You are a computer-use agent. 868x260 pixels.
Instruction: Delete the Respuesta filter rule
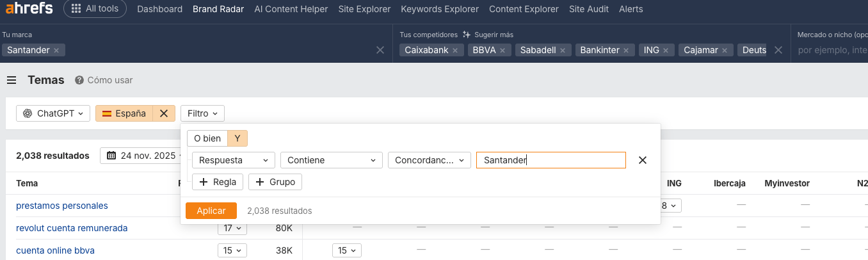[x=643, y=160]
